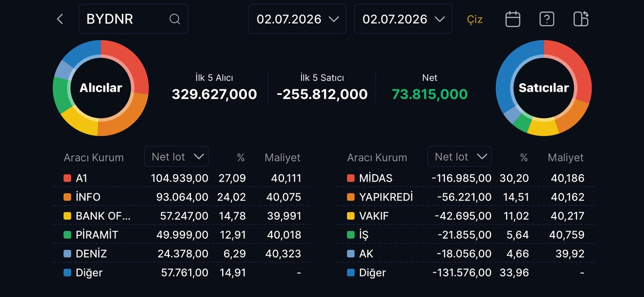
Task: Click the Çiz button
Action: click(x=475, y=20)
